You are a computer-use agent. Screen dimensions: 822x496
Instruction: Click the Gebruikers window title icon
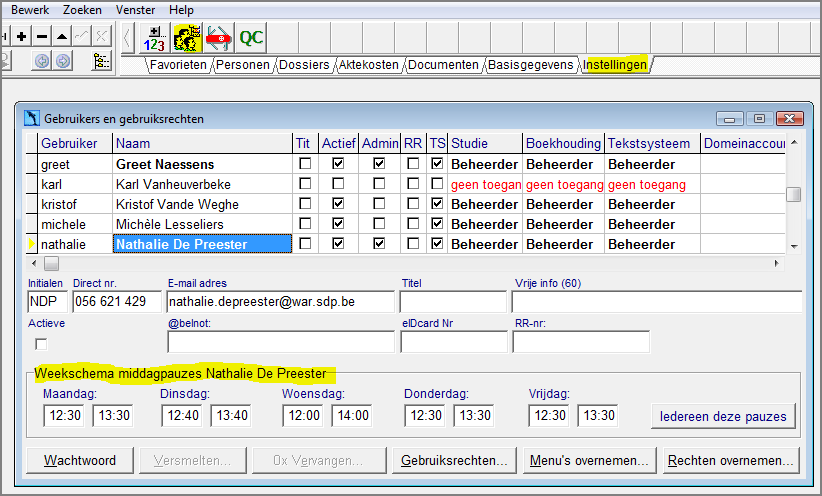point(31,118)
